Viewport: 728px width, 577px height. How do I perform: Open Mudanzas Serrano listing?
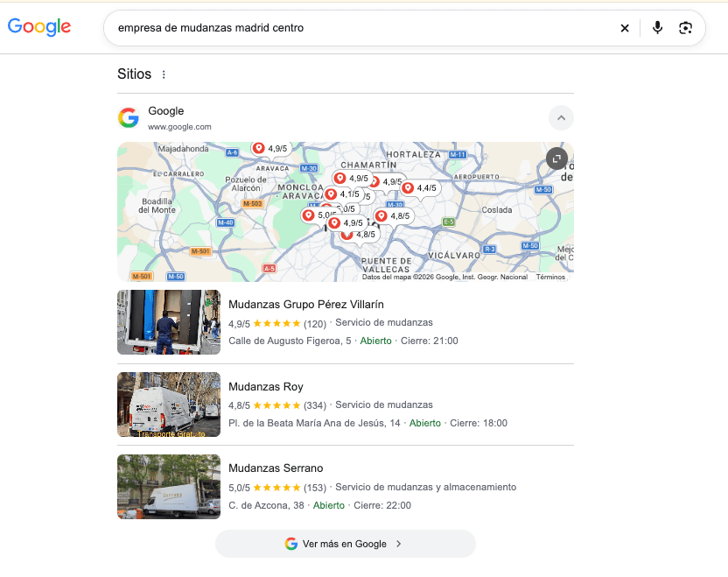point(276,468)
